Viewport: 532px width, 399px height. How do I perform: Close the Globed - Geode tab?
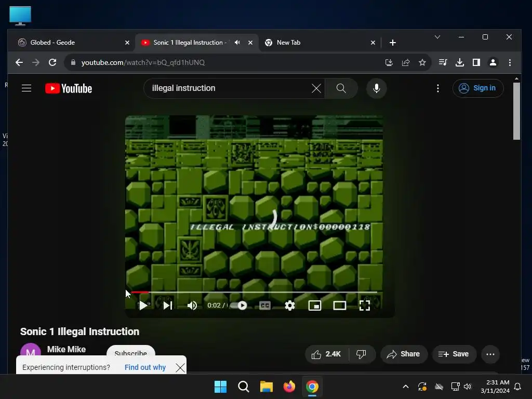click(x=127, y=43)
